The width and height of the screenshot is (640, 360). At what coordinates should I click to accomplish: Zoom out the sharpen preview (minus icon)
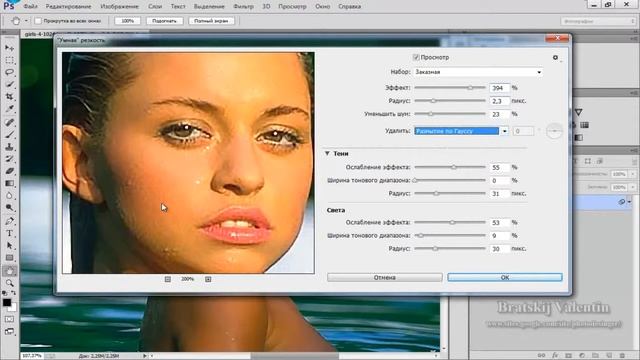pyautogui.click(x=168, y=279)
